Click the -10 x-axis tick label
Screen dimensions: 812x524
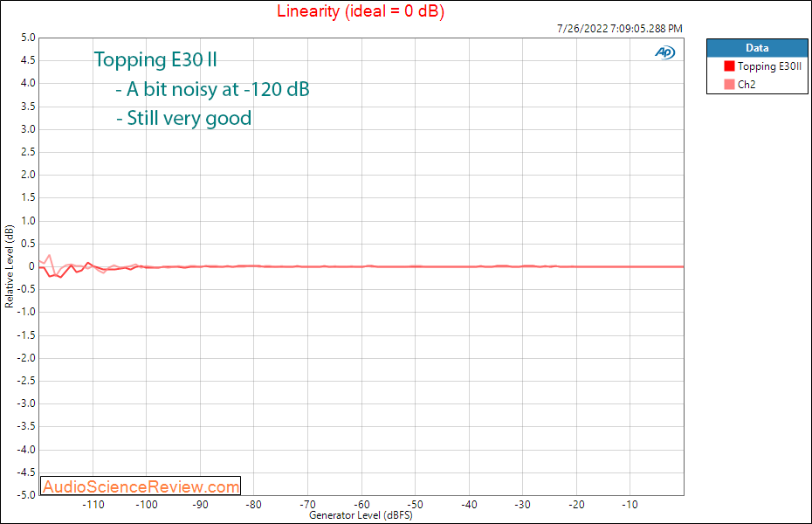(630, 504)
